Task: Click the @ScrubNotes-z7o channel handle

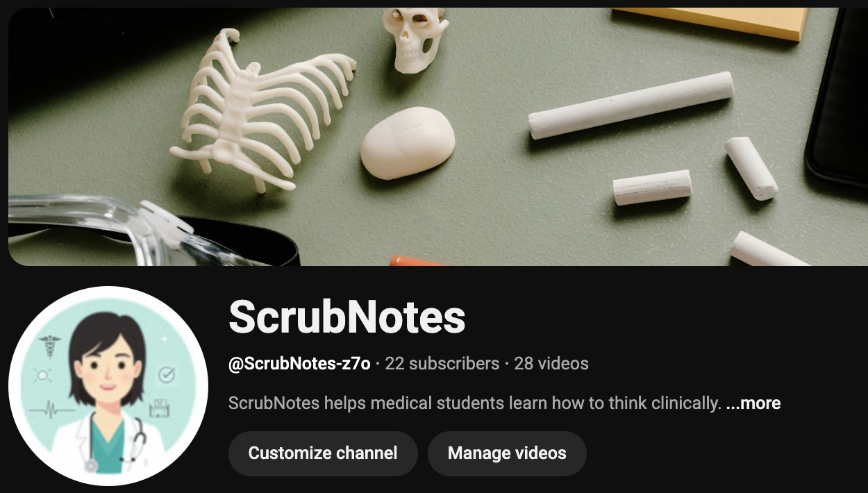Action: click(299, 363)
